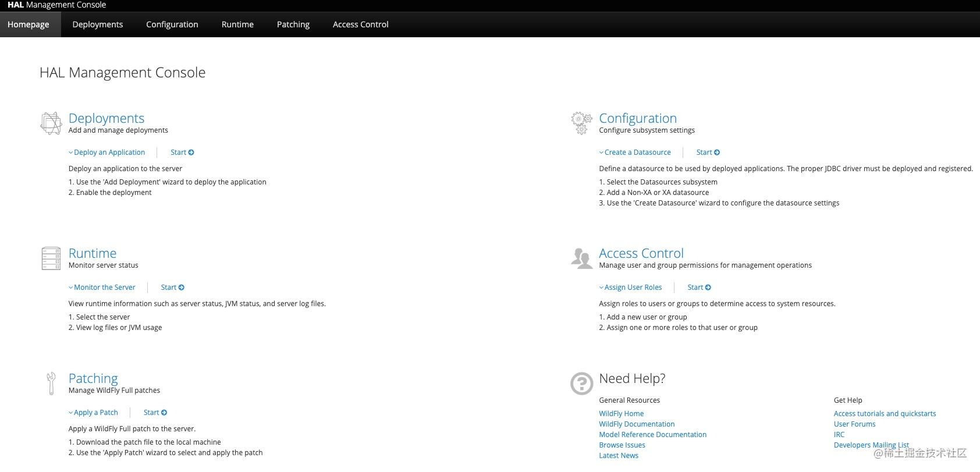Open the WildFly Home link

coord(622,414)
